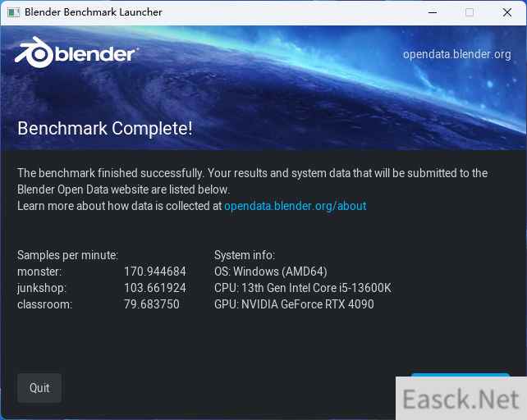Click the Benchmark Complete! heading
The width and height of the screenshot is (527, 420).
pos(105,128)
